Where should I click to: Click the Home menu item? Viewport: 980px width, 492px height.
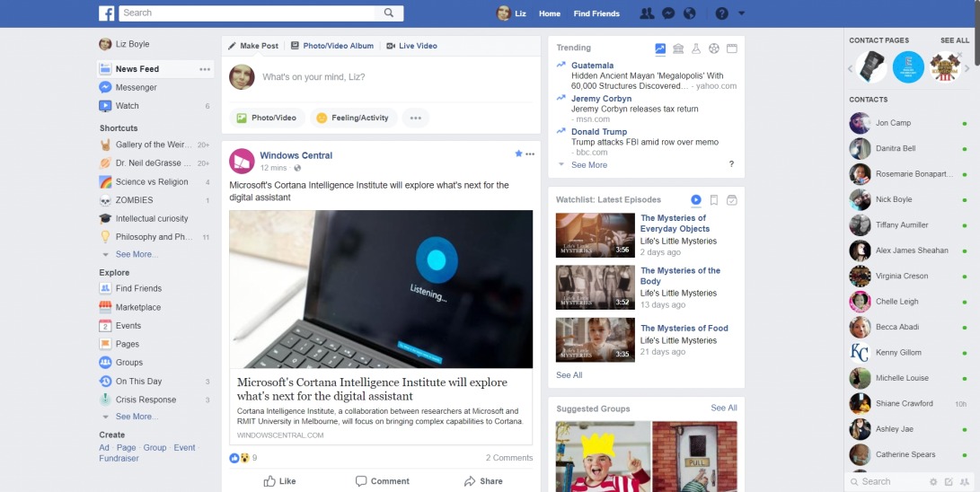point(550,13)
